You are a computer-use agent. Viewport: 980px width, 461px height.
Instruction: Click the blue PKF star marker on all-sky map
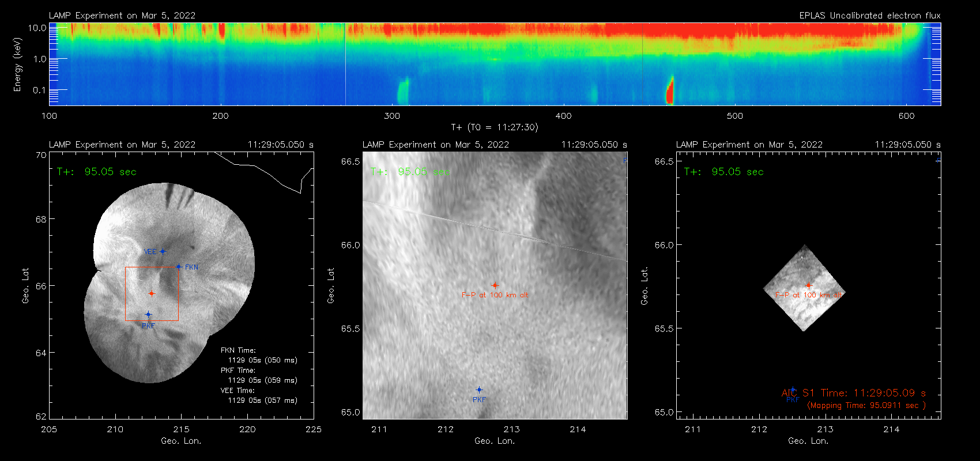tap(148, 315)
